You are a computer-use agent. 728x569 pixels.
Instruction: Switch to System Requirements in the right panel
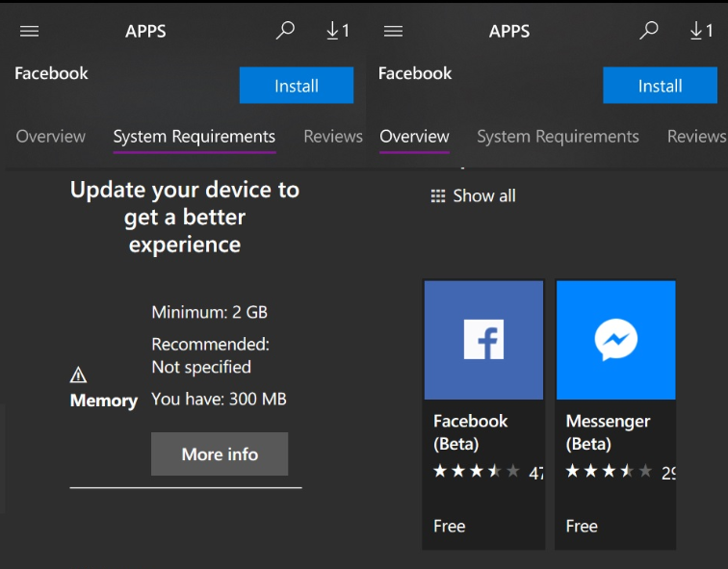[x=558, y=137]
